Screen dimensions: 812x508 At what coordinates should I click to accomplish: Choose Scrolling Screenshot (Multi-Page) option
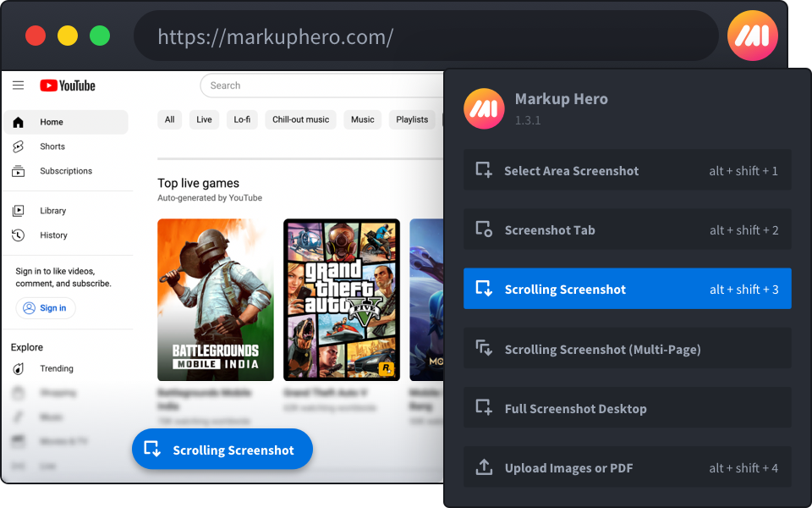pos(627,348)
